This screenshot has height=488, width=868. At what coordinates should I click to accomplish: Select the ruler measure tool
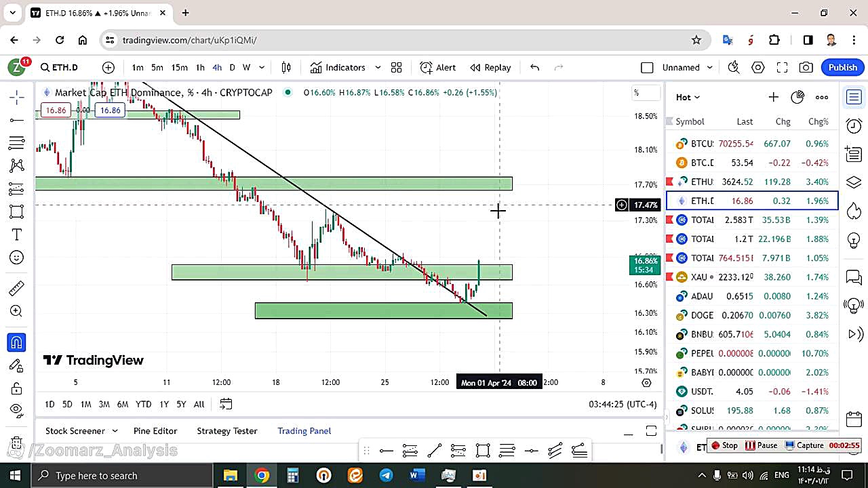click(x=17, y=289)
